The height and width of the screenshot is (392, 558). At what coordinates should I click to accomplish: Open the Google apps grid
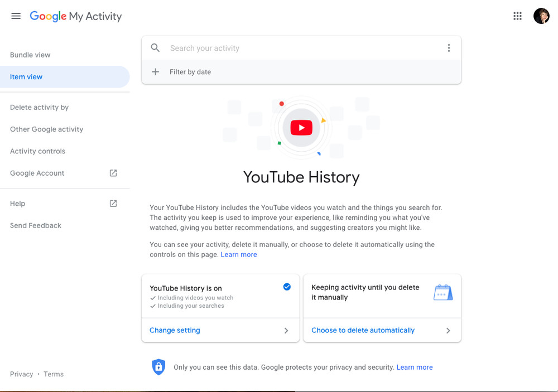click(517, 16)
